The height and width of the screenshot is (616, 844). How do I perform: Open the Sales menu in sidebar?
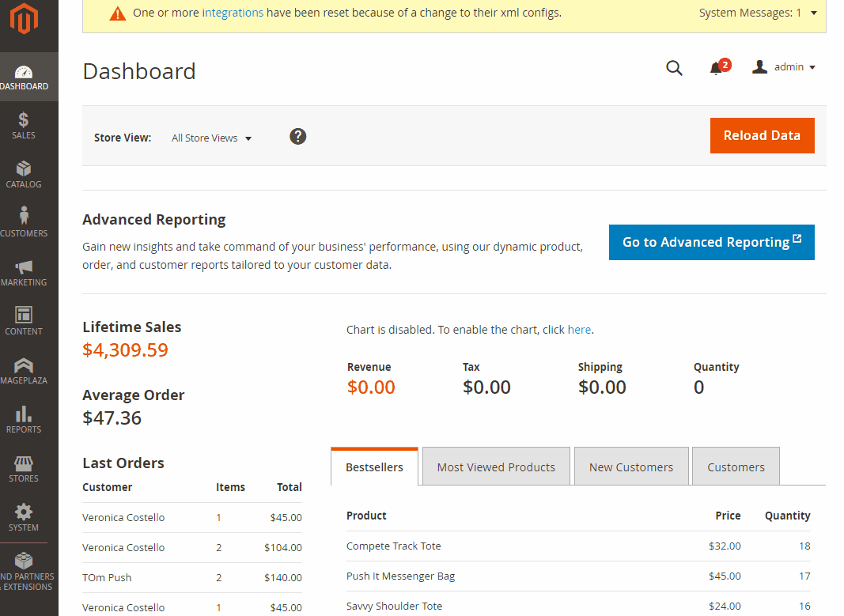pyautogui.click(x=24, y=125)
